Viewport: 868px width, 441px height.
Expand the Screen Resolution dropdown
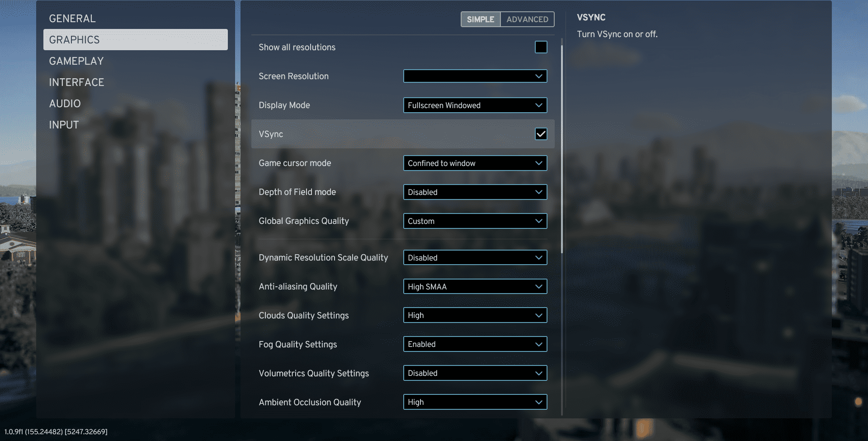(x=475, y=76)
